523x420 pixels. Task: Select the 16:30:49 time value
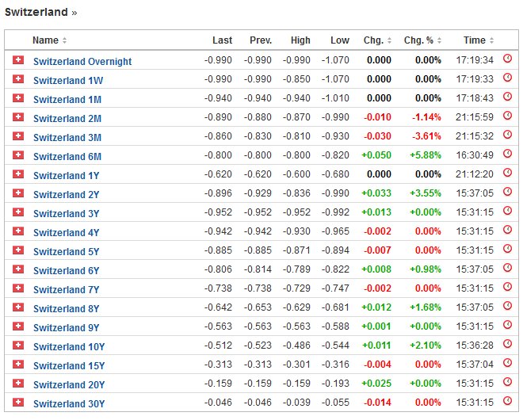[x=475, y=155]
